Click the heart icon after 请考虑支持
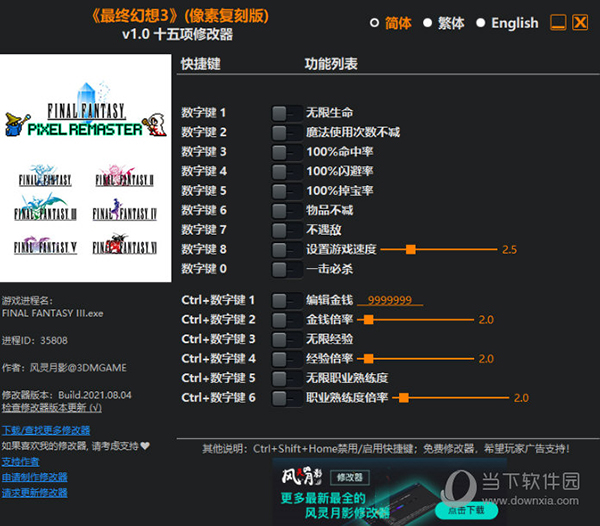The width and height of the screenshot is (600, 526). pyautogui.click(x=145, y=446)
